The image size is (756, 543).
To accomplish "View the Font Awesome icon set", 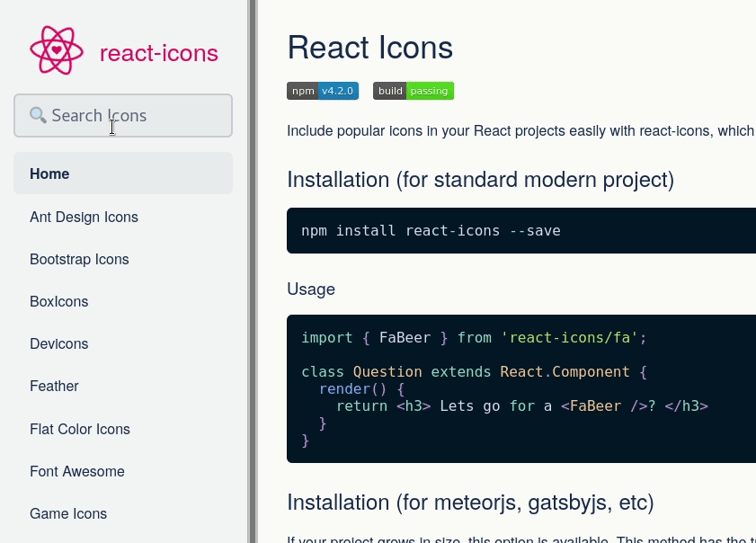I will tap(77, 471).
